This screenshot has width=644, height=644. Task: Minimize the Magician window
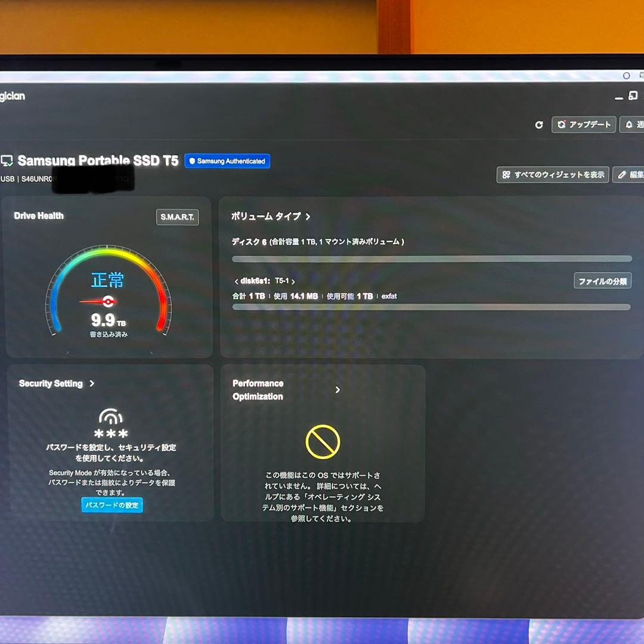[x=619, y=98]
